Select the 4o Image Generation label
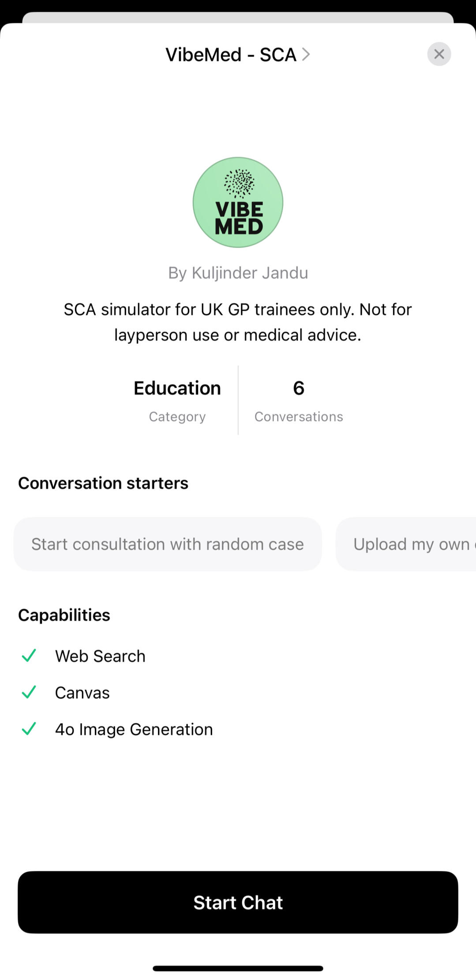 click(x=134, y=729)
